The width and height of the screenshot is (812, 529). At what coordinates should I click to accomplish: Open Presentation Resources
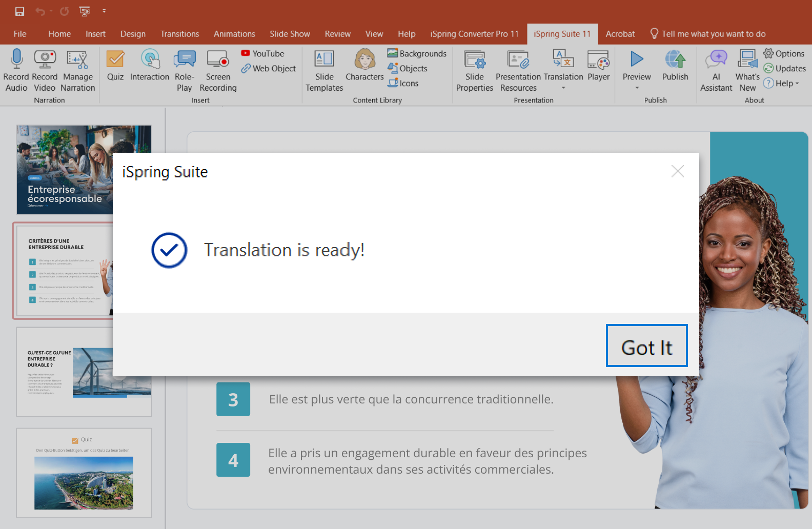[x=518, y=71]
